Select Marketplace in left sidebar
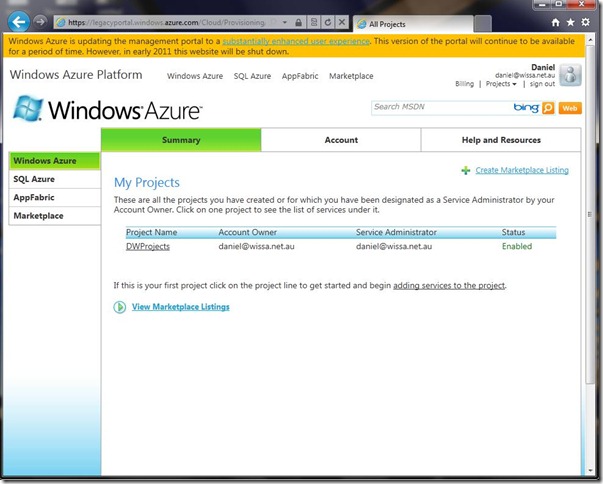 (x=54, y=216)
